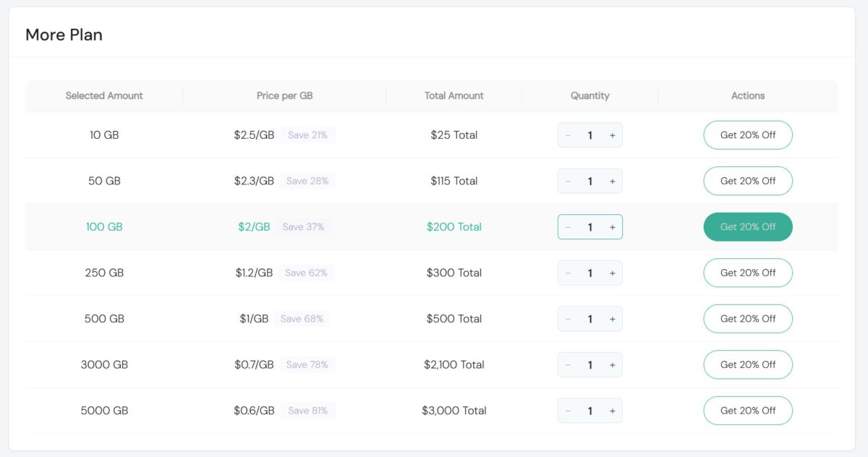Select the 5000 GB amount cell

pyautogui.click(x=104, y=411)
